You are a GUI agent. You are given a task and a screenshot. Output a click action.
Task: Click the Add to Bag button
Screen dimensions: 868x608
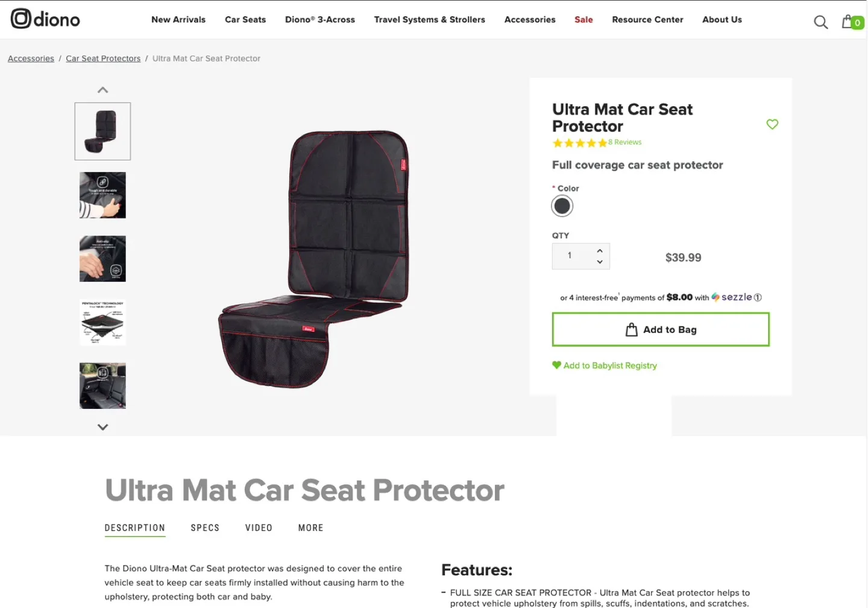661,329
